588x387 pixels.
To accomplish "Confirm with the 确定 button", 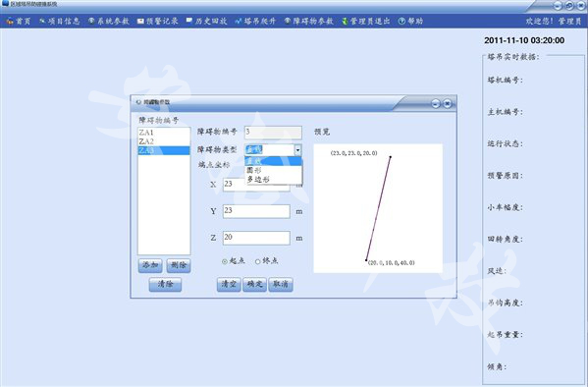I will coord(254,284).
